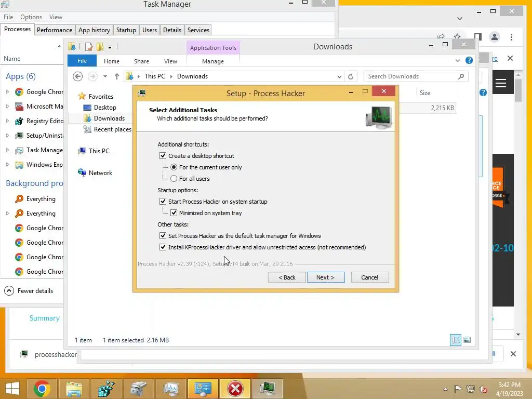Switch to App history tab in Task Manager

[x=95, y=30]
